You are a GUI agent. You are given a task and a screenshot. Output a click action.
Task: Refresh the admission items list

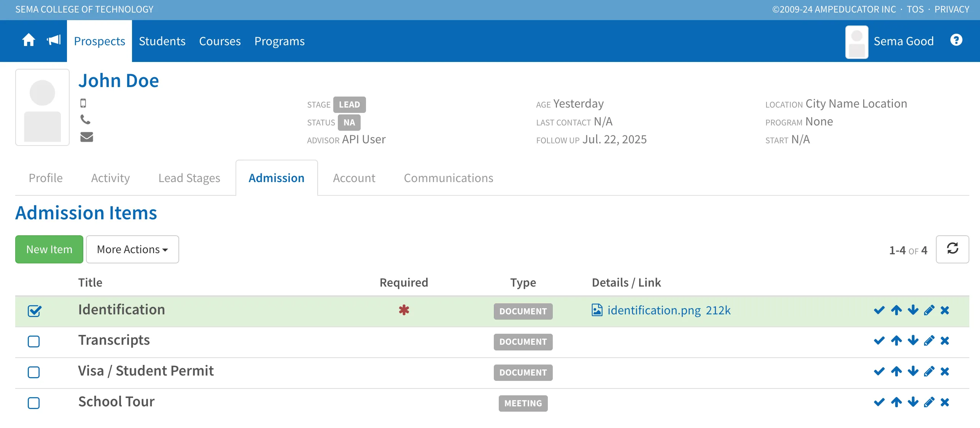(952, 249)
